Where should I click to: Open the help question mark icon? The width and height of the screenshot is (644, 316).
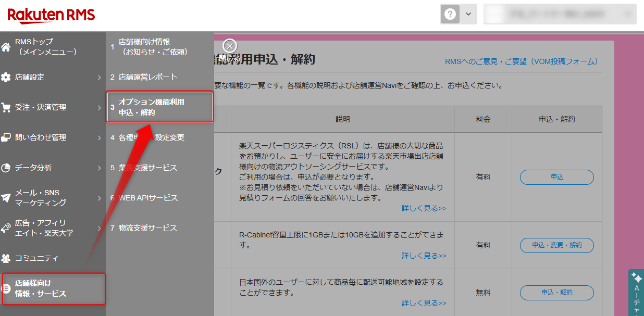coord(451,15)
